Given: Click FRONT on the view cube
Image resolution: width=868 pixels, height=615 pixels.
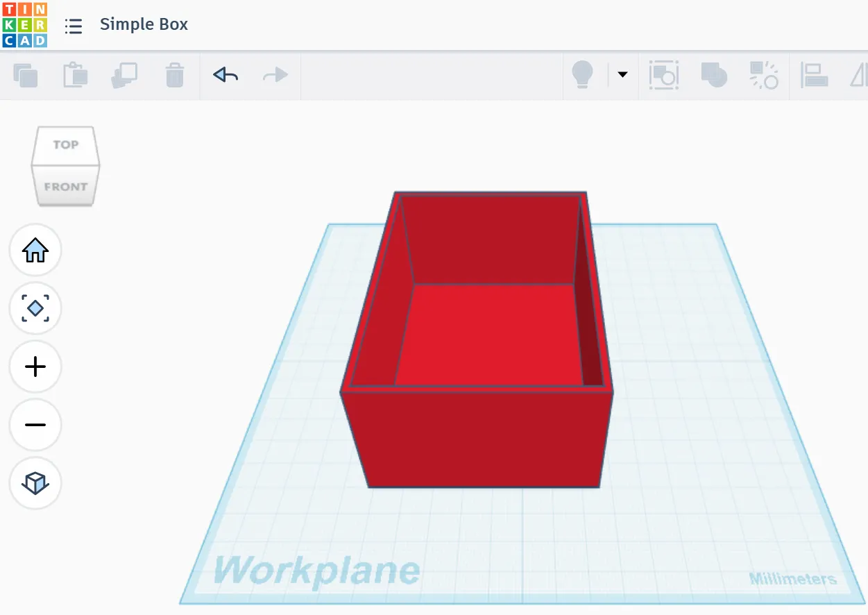Looking at the screenshot, I should tap(65, 186).
